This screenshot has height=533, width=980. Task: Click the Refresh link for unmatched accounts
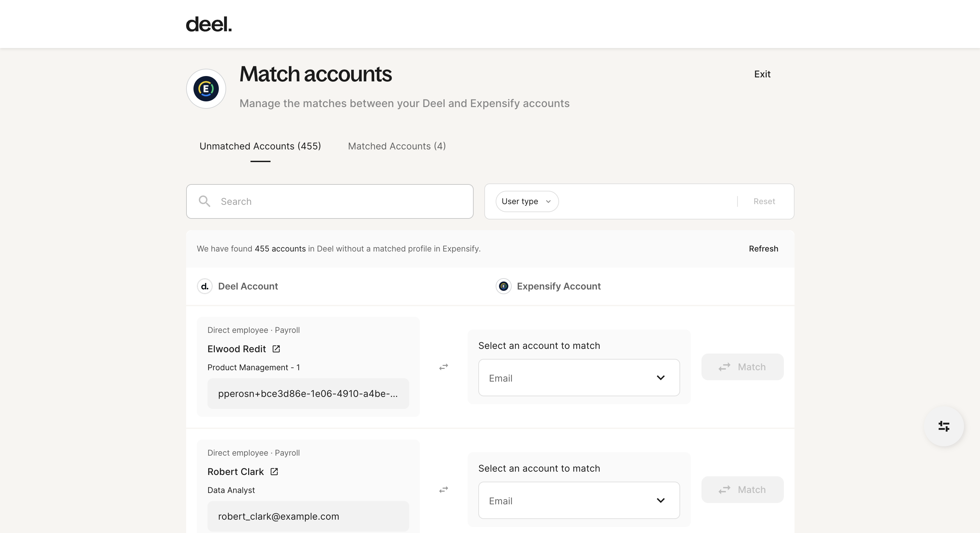763,249
